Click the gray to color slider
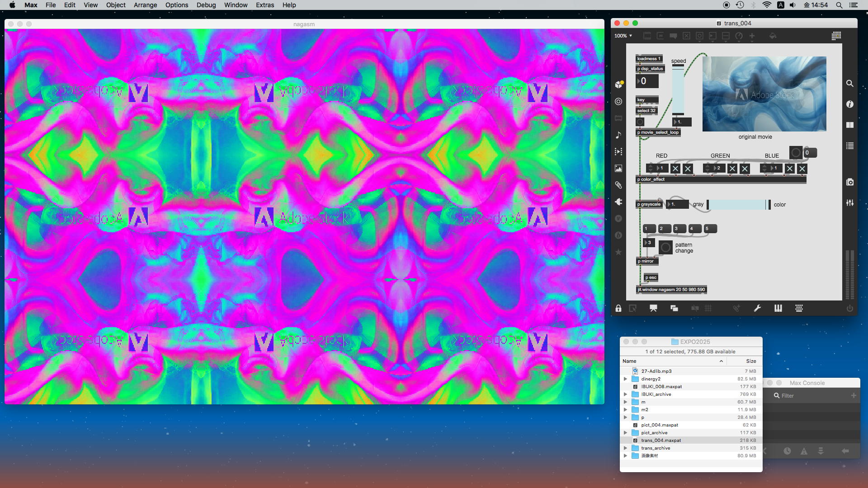 pyautogui.click(x=737, y=205)
